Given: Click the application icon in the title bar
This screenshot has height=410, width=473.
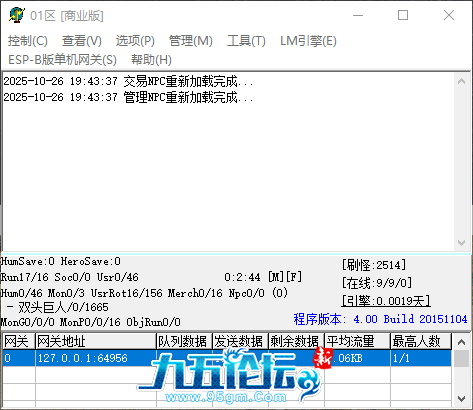Looking at the screenshot, I should (x=17, y=15).
